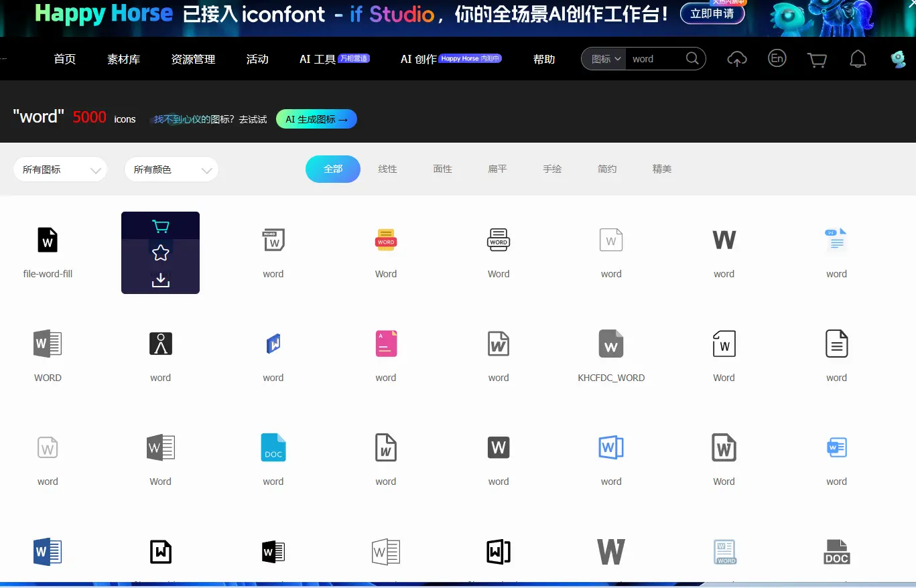Click 立即申请 in the banner
Screen dimensions: 916x588
coord(712,13)
